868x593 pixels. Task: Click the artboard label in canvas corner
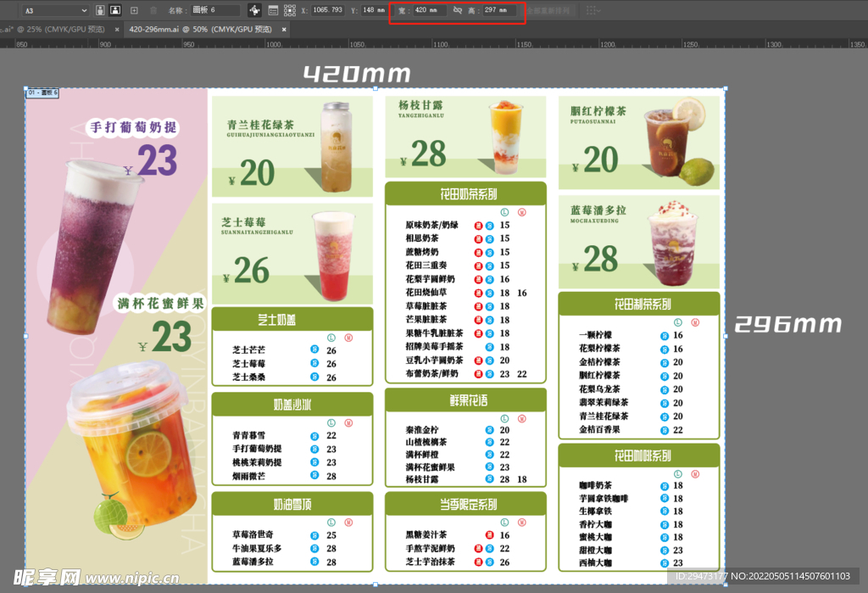pos(42,92)
